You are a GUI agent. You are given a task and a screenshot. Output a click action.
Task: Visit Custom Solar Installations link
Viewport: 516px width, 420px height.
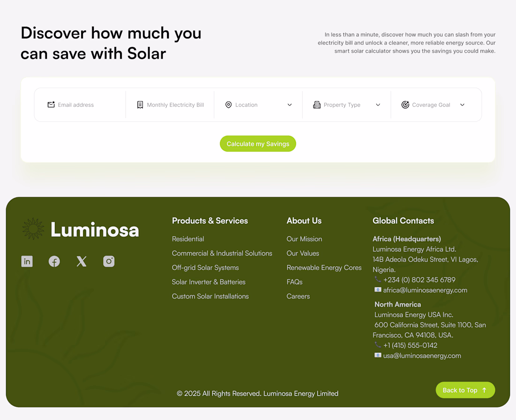pyautogui.click(x=210, y=296)
